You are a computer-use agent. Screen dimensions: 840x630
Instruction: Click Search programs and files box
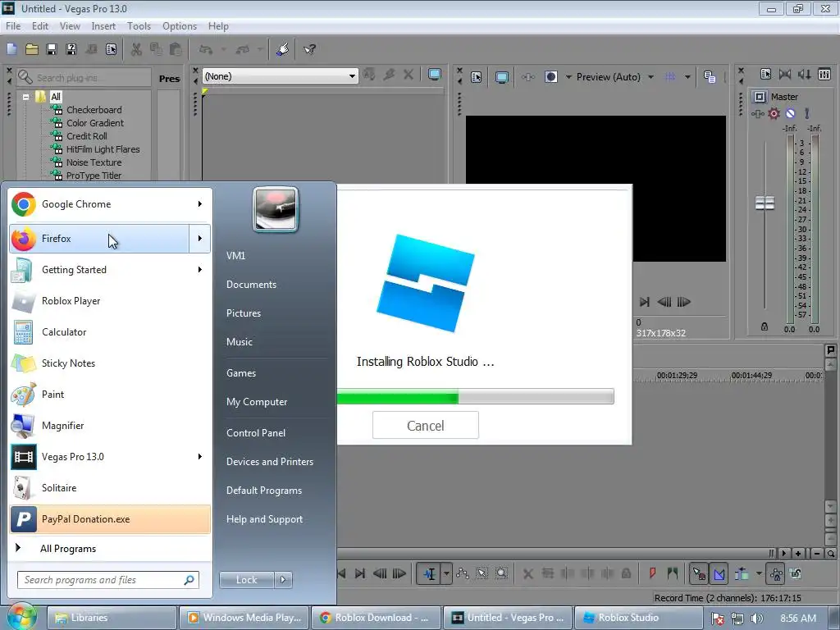pos(108,580)
